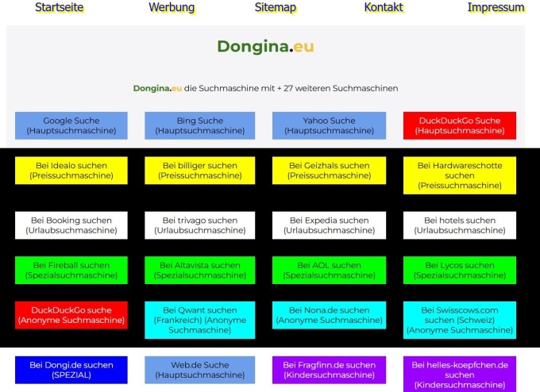Choose DuckDuckGo Suche (Hauptsuchmaschine) red button
The height and width of the screenshot is (392, 540).
[x=460, y=125]
